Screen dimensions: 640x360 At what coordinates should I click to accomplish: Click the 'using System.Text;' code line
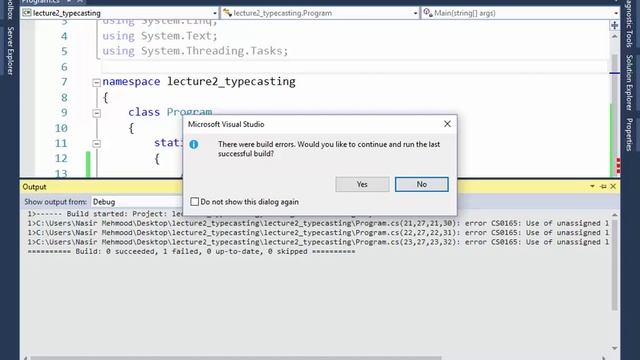160,36
